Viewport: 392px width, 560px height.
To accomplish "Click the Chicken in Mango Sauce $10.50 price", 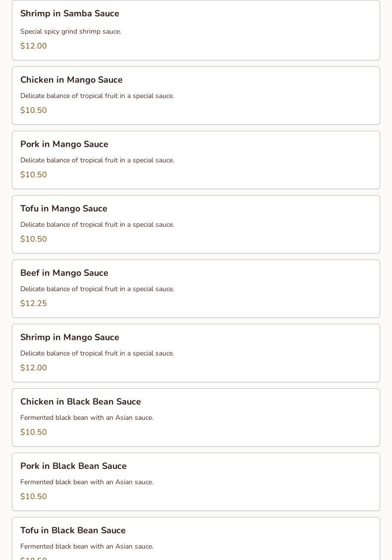I will tap(34, 110).
